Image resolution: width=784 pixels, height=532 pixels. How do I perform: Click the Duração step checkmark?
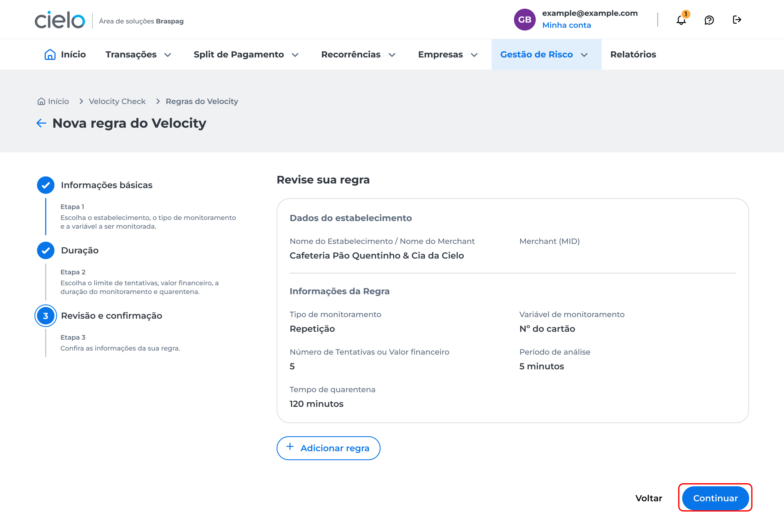coord(46,250)
